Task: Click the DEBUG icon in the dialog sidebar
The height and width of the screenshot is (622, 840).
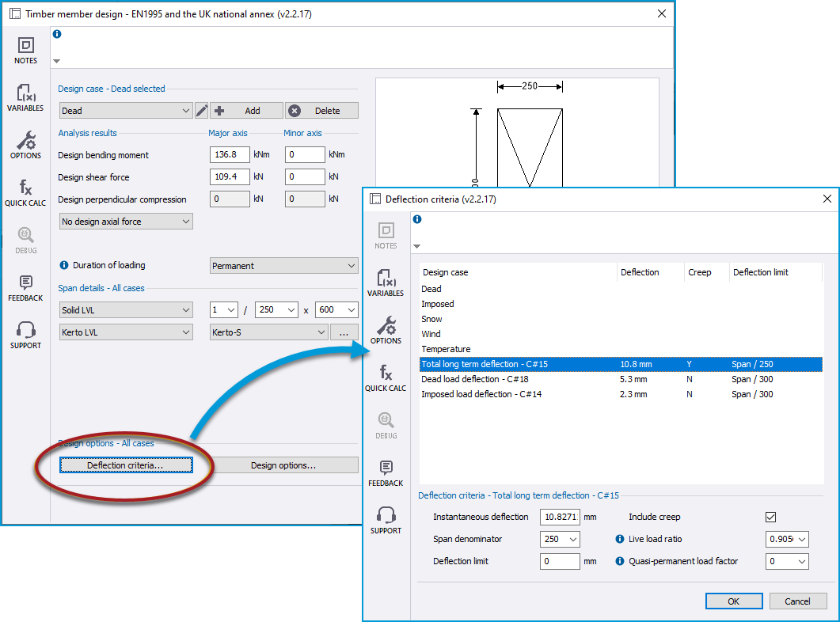Action: click(386, 424)
